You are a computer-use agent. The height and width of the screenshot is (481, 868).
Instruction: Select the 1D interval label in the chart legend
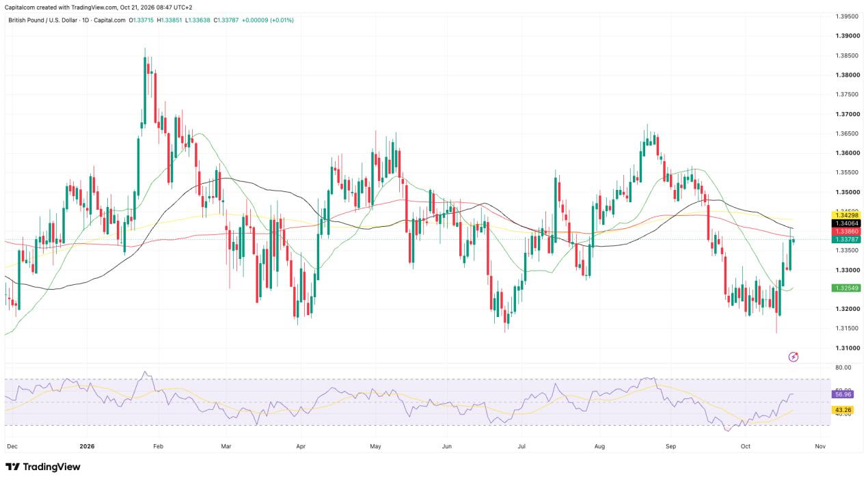[85, 20]
